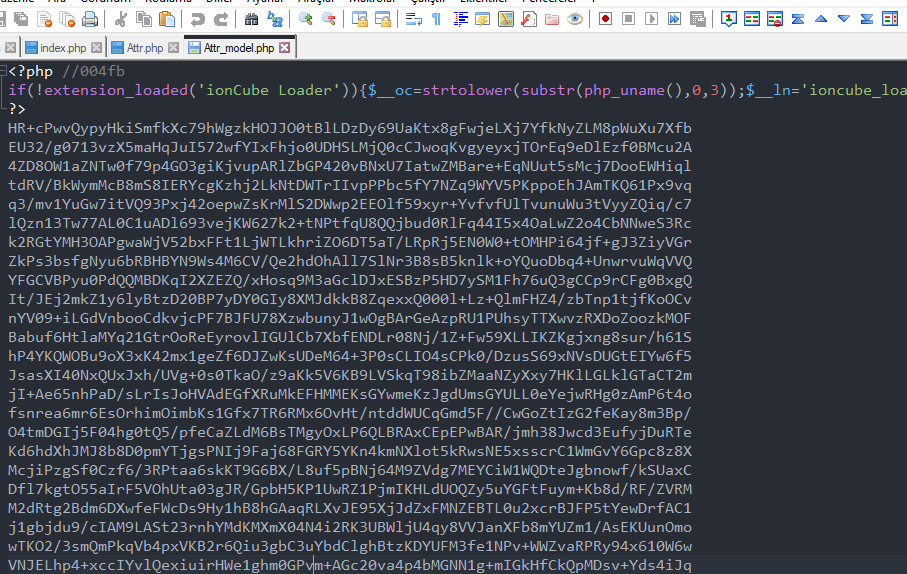
Task: Go to previous difference up arrow
Action: [821, 19]
